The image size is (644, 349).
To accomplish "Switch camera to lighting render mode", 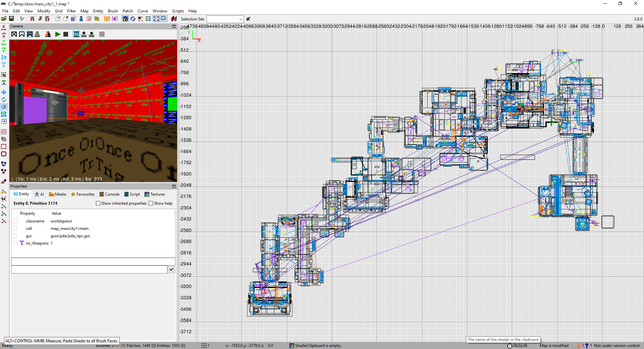I will [x=38, y=34].
